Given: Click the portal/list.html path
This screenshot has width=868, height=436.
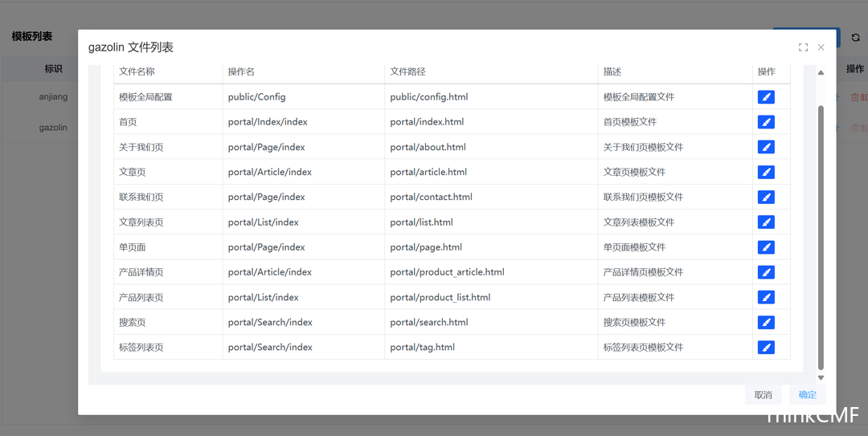Looking at the screenshot, I should pyautogui.click(x=421, y=222).
